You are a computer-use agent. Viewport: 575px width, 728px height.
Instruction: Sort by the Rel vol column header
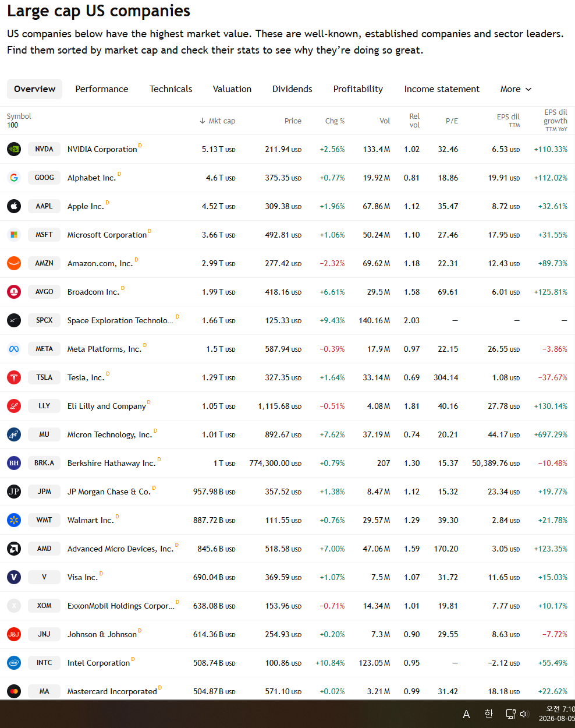click(414, 121)
